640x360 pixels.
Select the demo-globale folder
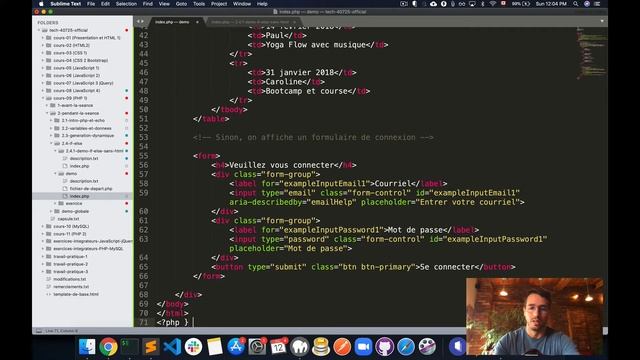75,211
